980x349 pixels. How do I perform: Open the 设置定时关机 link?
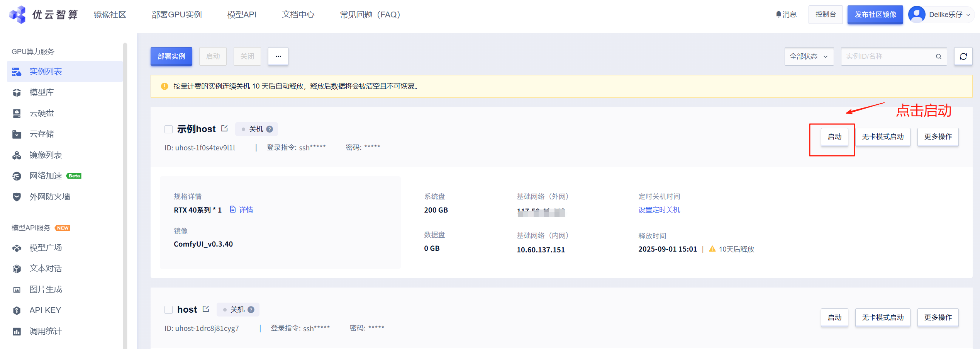coord(659,209)
